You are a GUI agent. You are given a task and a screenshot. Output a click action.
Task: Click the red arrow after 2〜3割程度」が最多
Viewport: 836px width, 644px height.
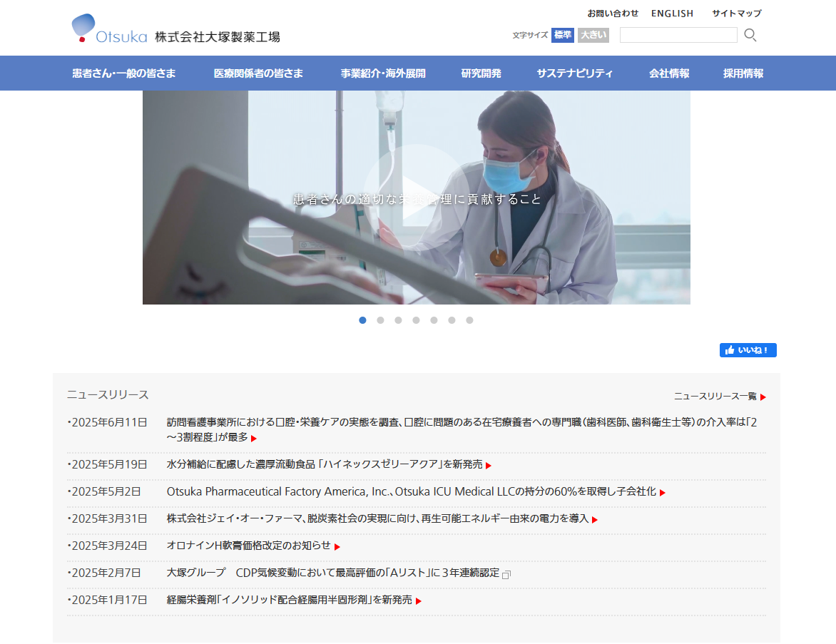click(254, 439)
